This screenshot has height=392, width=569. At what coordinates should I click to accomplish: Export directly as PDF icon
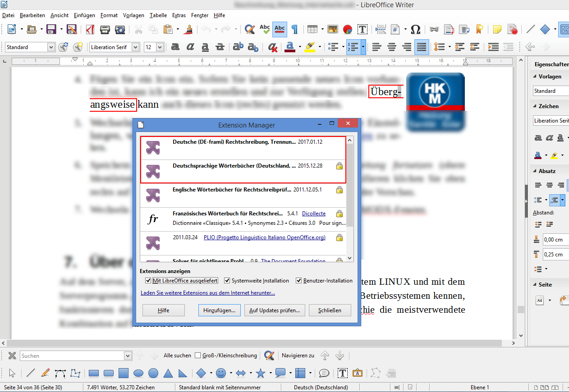click(90, 30)
